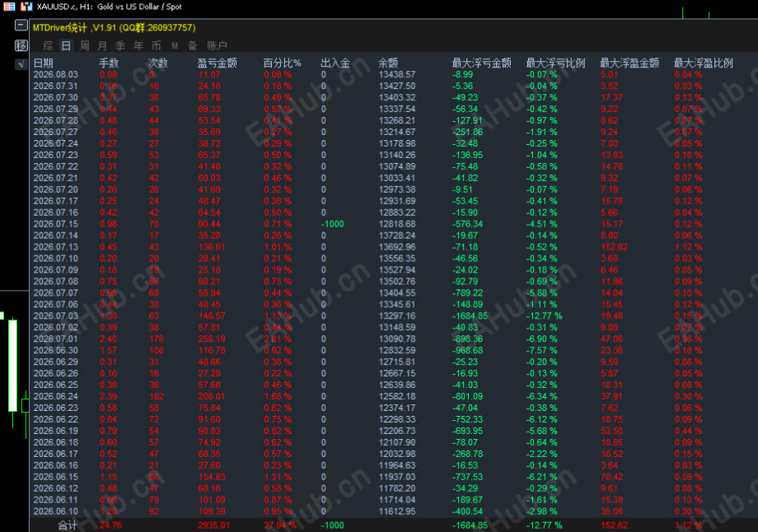Click balance value 13438.57
The height and width of the screenshot is (532, 758).
click(397, 74)
